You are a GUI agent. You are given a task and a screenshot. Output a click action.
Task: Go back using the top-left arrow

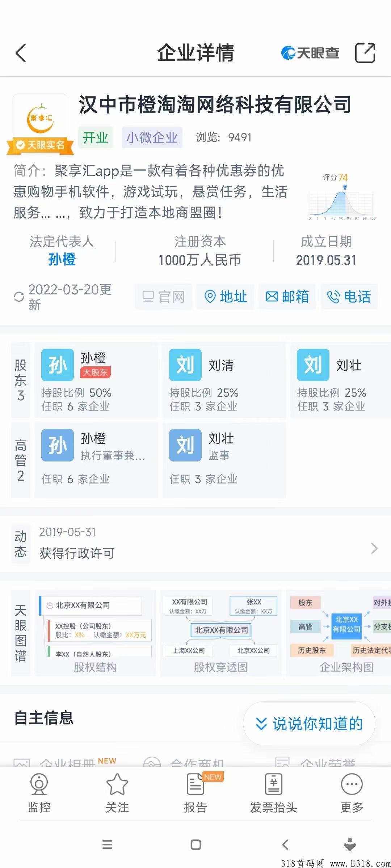click(21, 53)
